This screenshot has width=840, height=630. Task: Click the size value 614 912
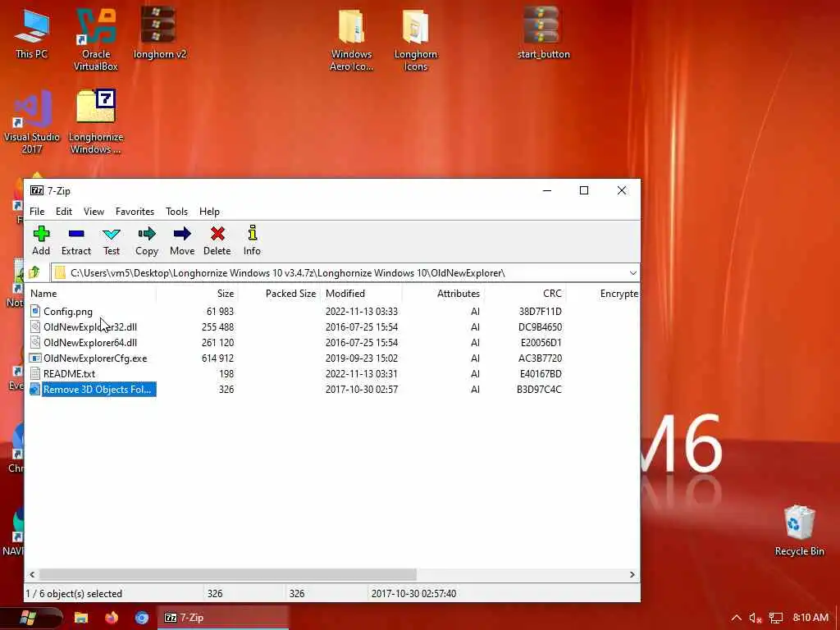217,358
